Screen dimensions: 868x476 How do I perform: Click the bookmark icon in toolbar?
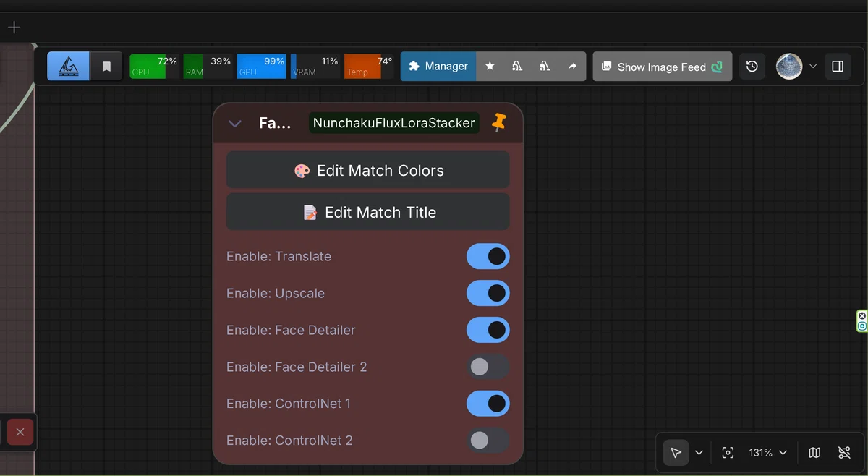coord(106,66)
